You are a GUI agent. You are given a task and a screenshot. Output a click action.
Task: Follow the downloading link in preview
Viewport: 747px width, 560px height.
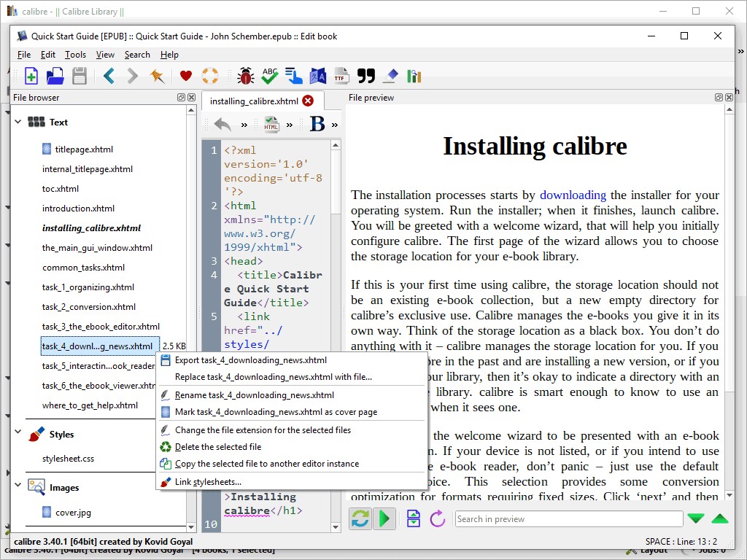point(573,195)
